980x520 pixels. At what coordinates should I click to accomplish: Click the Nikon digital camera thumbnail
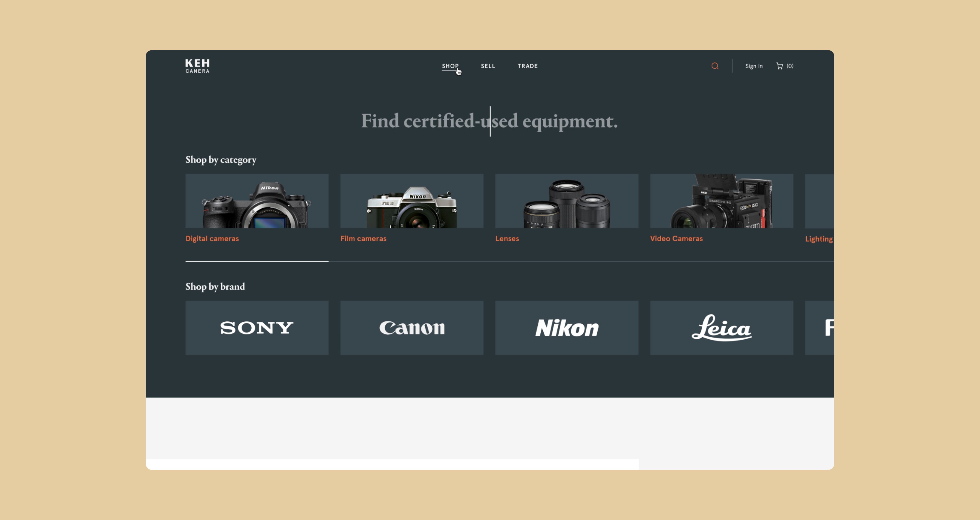point(257,201)
